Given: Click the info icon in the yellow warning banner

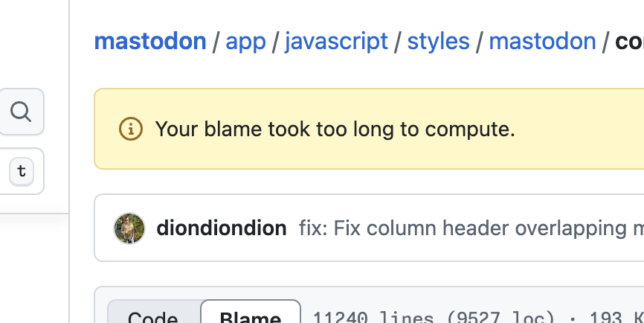Looking at the screenshot, I should click(131, 129).
